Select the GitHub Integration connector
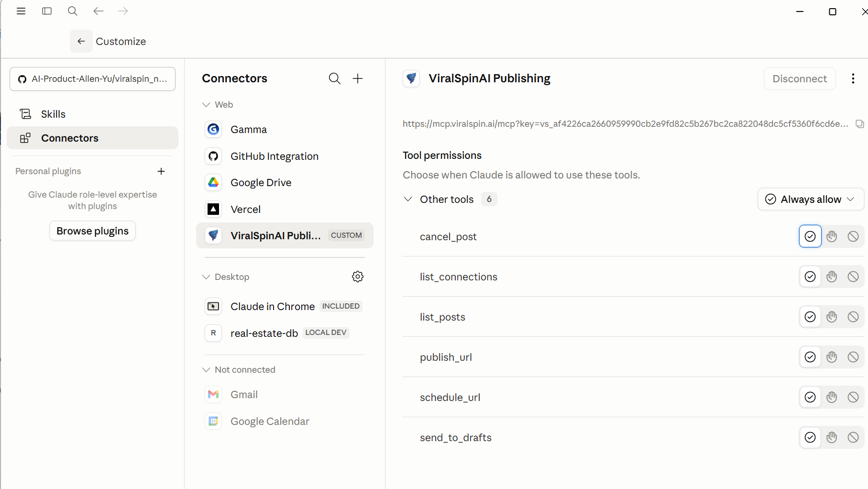The width and height of the screenshot is (868, 489). click(x=285, y=156)
